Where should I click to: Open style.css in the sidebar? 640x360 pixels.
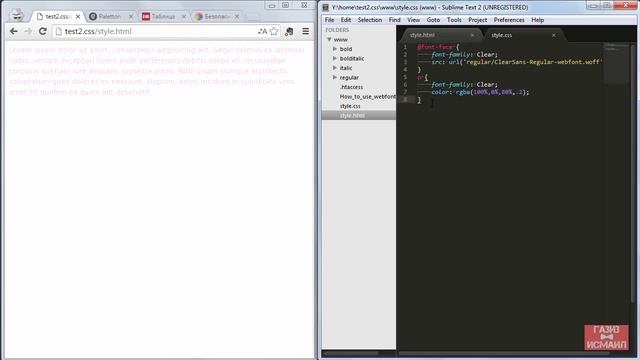click(x=350, y=106)
